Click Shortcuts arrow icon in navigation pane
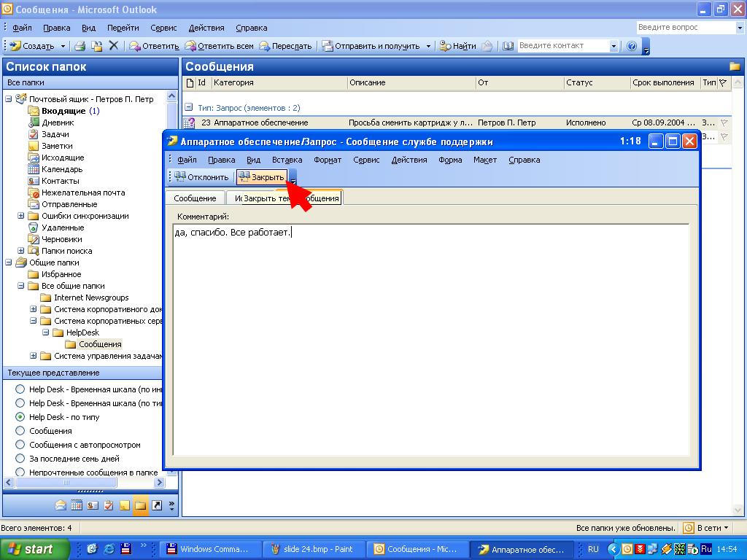The image size is (747, 560). click(x=157, y=505)
